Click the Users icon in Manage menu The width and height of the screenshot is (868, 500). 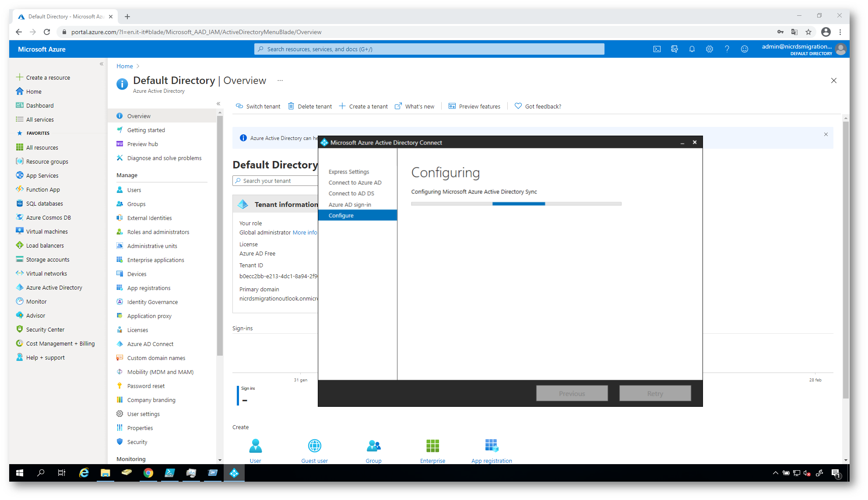[119, 190]
